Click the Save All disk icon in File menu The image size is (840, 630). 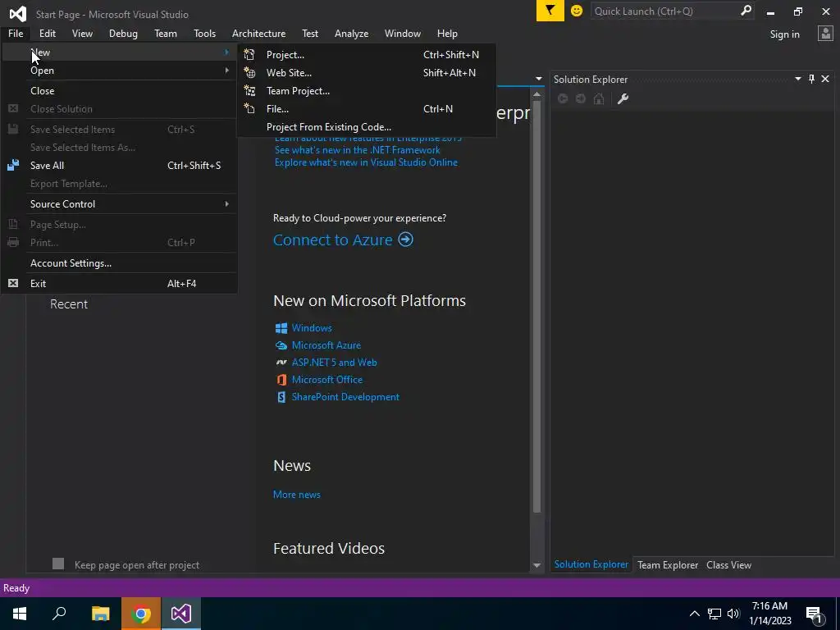pos(13,165)
